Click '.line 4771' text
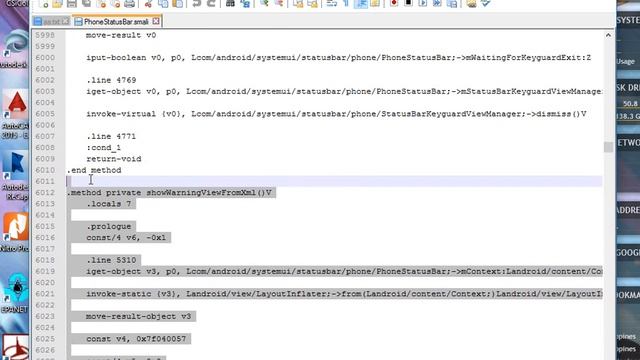 point(111,136)
